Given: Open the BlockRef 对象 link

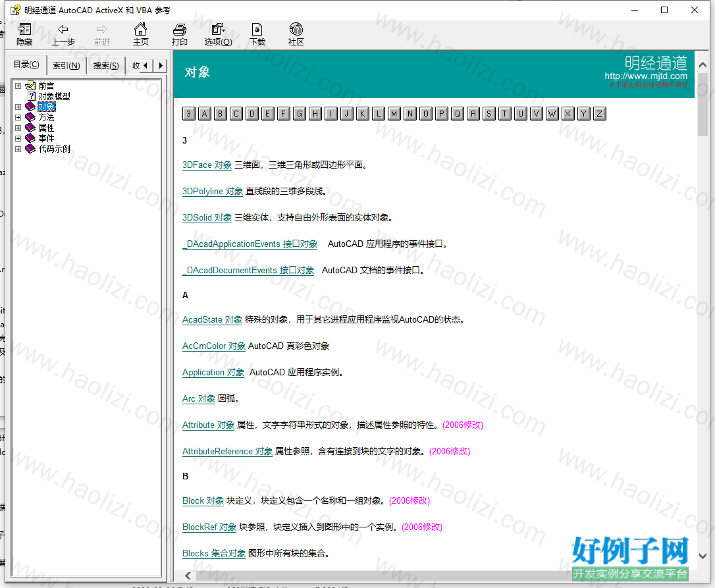Looking at the screenshot, I should tap(209, 527).
